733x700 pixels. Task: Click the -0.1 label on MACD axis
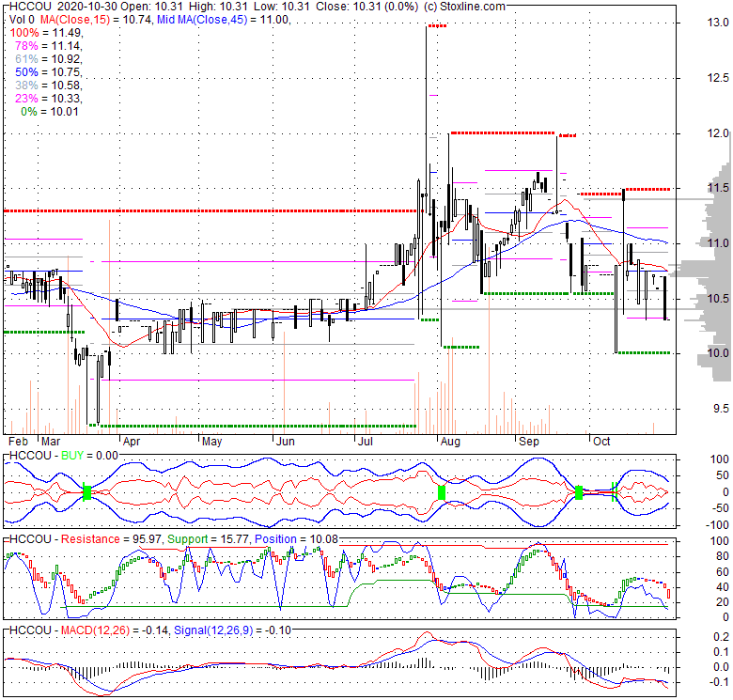720,682
